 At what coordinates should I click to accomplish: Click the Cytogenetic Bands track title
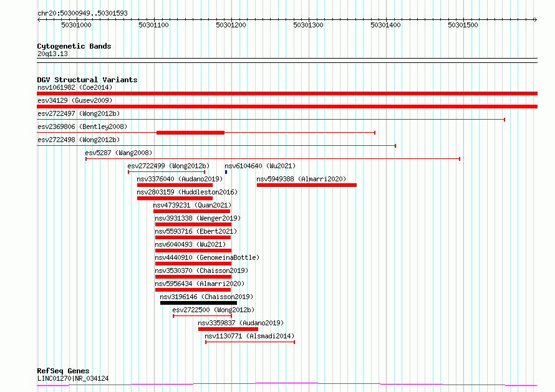(74, 46)
